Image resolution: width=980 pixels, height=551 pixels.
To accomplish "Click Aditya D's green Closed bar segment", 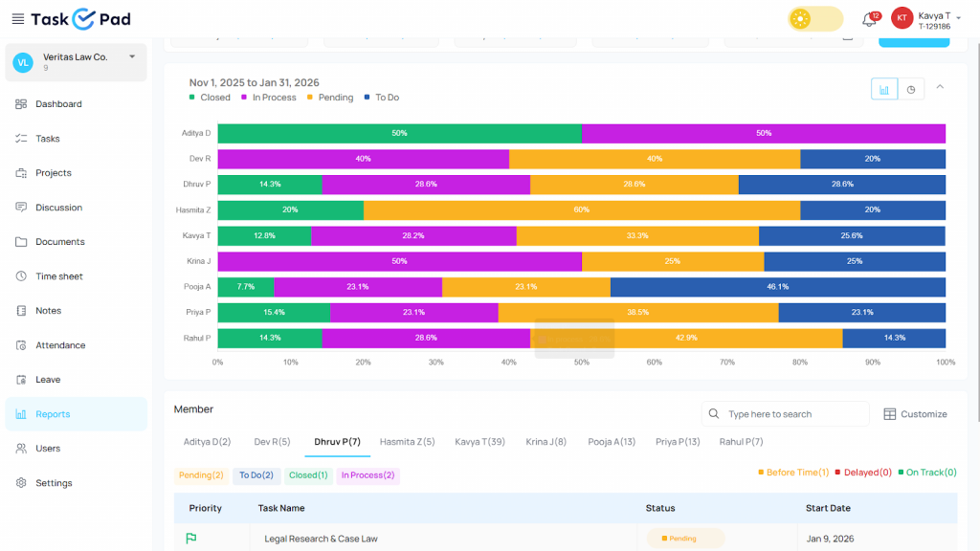I will (399, 133).
